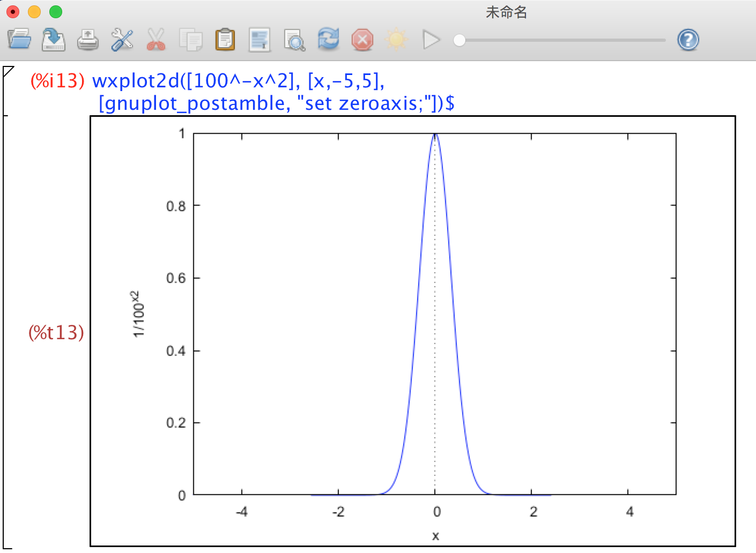The width and height of the screenshot is (756, 553).
Task: Interrupt the calculation with the red stop icon
Action: click(362, 40)
